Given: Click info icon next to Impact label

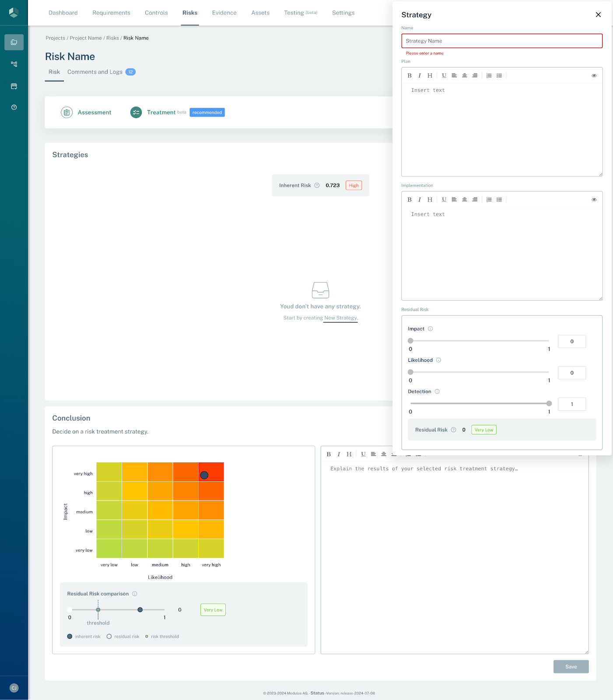Looking at the screenshot, I should pos(430,329).
